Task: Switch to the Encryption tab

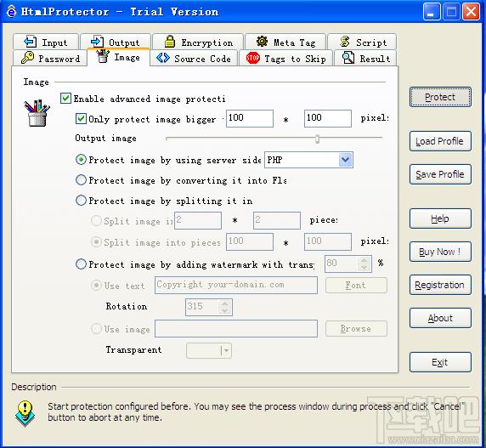Action: tap(198, 42)
